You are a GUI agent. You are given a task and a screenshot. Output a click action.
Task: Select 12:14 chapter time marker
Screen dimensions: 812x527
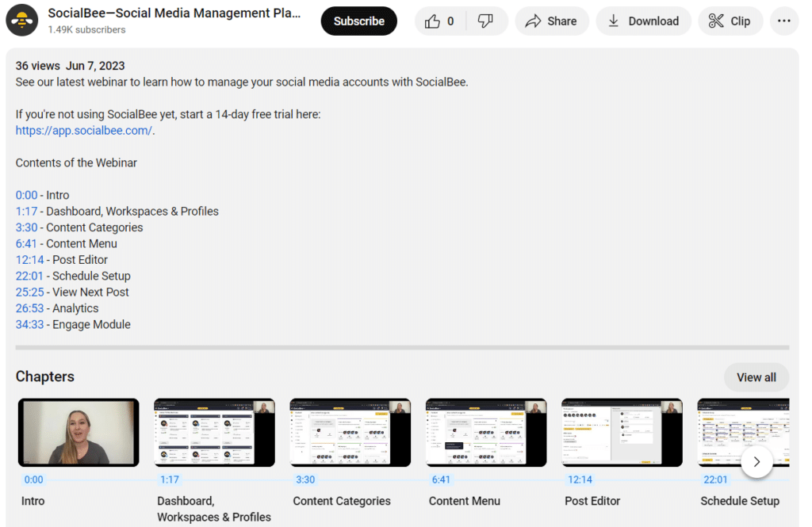580,480
